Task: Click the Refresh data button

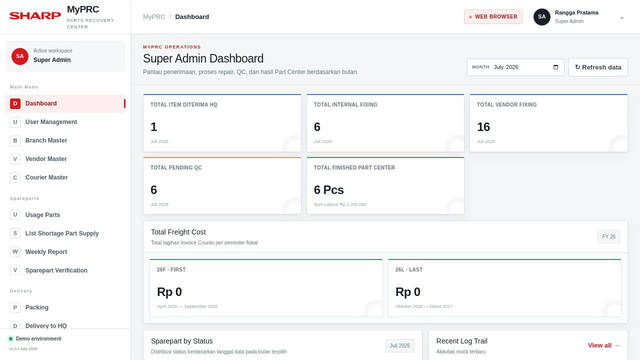Action: pyautogui.click(x=598, y=67)
